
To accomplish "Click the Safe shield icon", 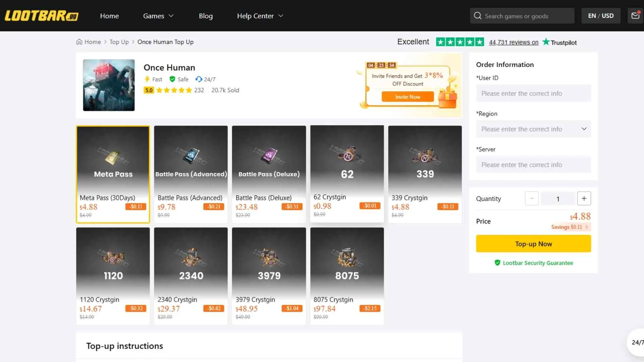I will pyautogui.click(x=172, y=79).
